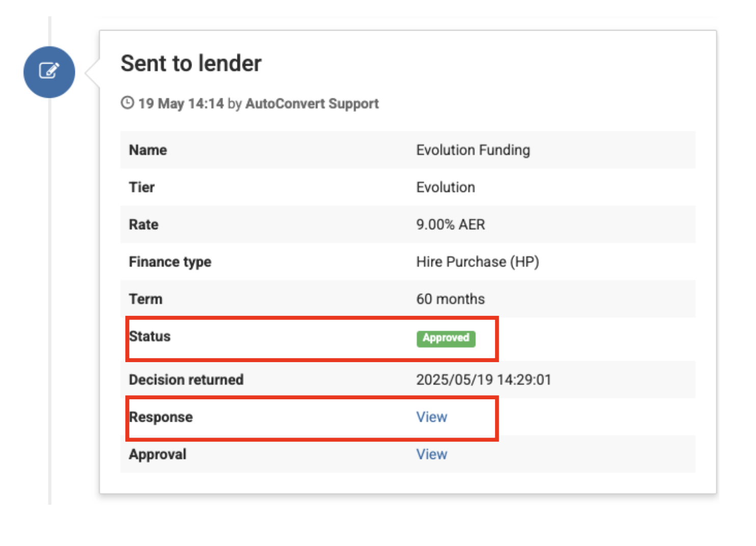Image resolution: width=756 pixels, height=546 pixels.
Task: Click the AutoConvert Support author name
Action: [312, 103]
